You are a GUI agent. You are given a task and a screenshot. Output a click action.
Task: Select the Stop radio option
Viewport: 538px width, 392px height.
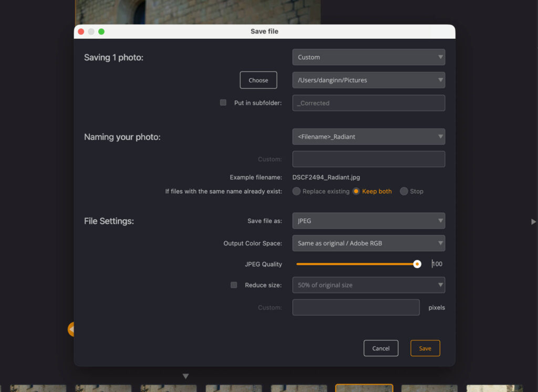(x=404, y=191)
